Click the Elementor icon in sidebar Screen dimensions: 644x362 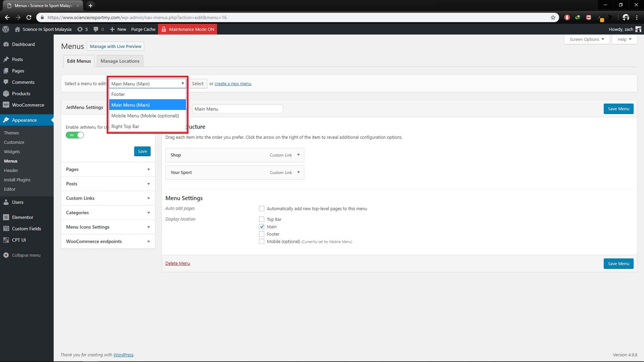[x=6, y=217]
